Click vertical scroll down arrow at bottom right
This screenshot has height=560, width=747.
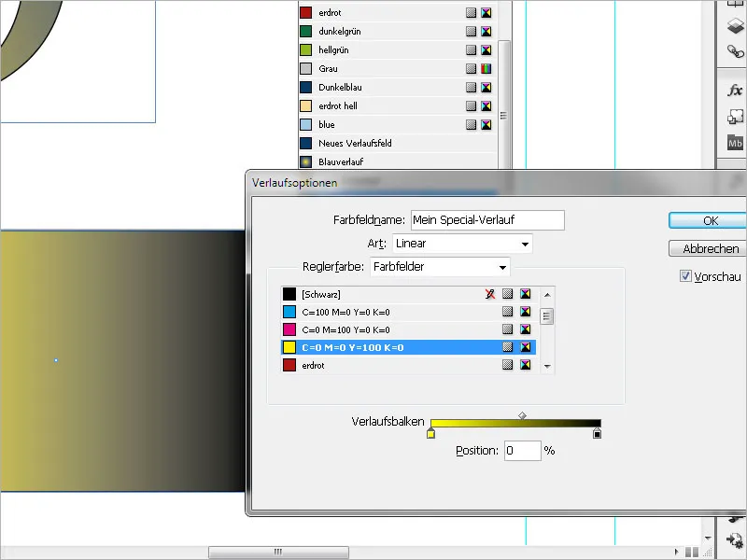tap(708, 539)
